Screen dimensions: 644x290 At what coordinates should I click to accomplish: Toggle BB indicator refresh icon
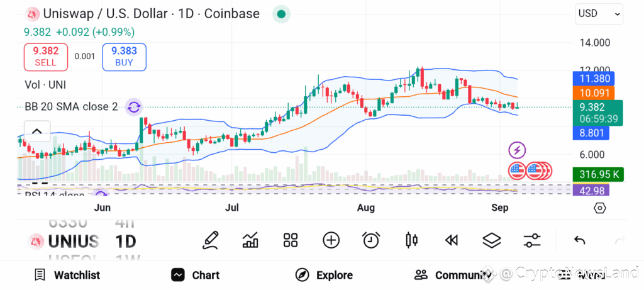133,107
